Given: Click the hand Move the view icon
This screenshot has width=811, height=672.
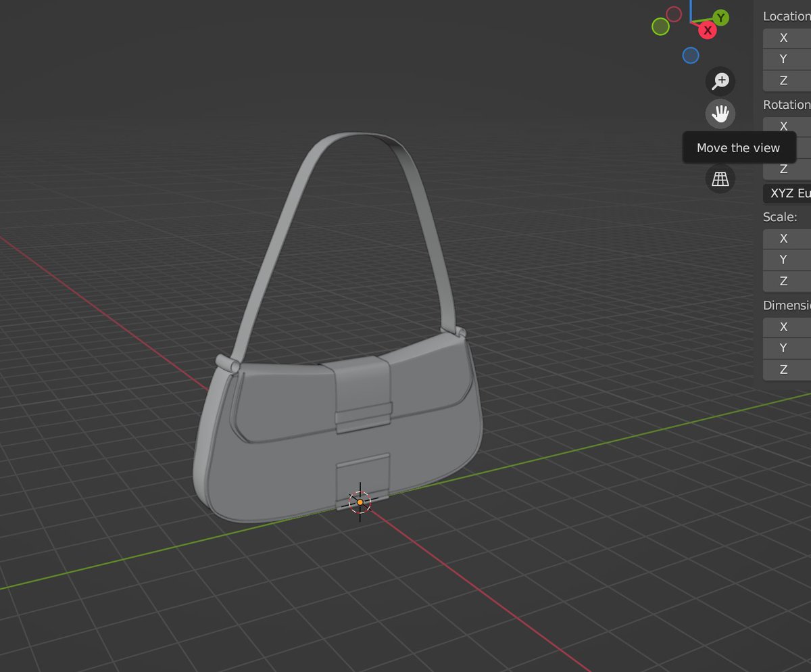Looking at the screenshot, I should 720,114.
